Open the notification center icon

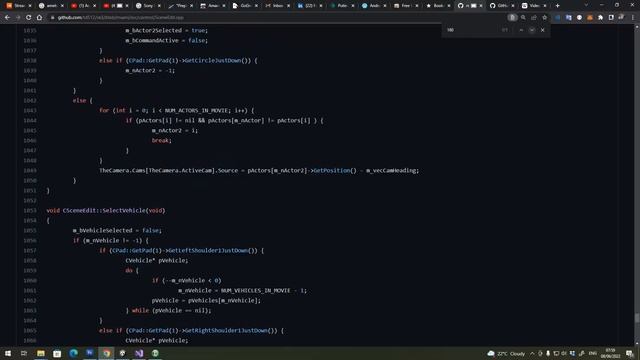click(630, 353)
